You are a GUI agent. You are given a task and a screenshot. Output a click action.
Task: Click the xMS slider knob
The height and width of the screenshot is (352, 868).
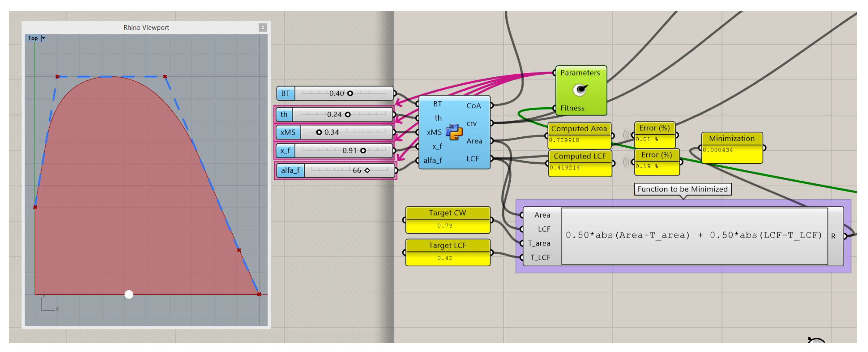pos(320,132)
